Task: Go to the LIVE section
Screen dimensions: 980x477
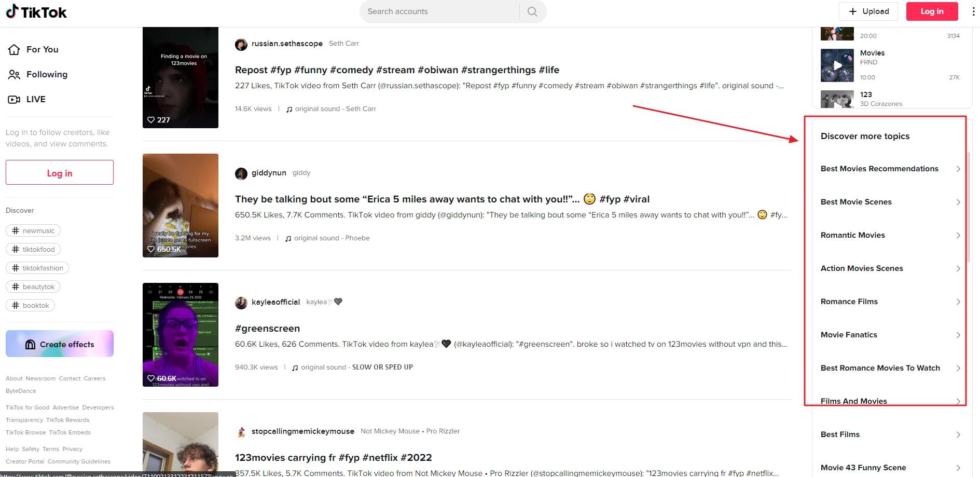Action: click(x=27, y=99)
